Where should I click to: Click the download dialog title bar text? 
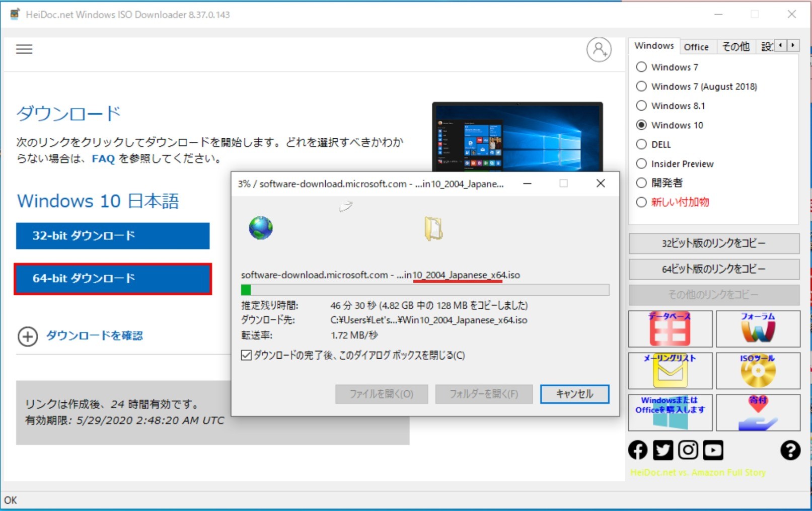(371, 184)
